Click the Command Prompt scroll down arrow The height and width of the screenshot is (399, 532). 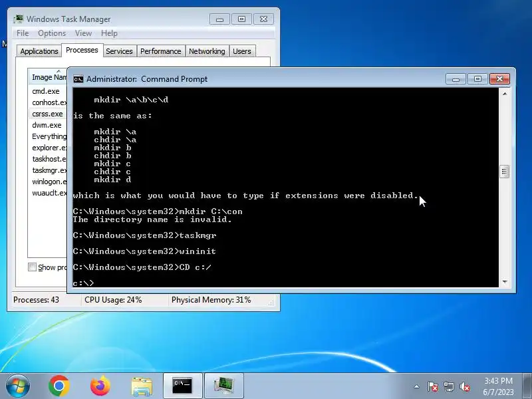tap(505, 281)
